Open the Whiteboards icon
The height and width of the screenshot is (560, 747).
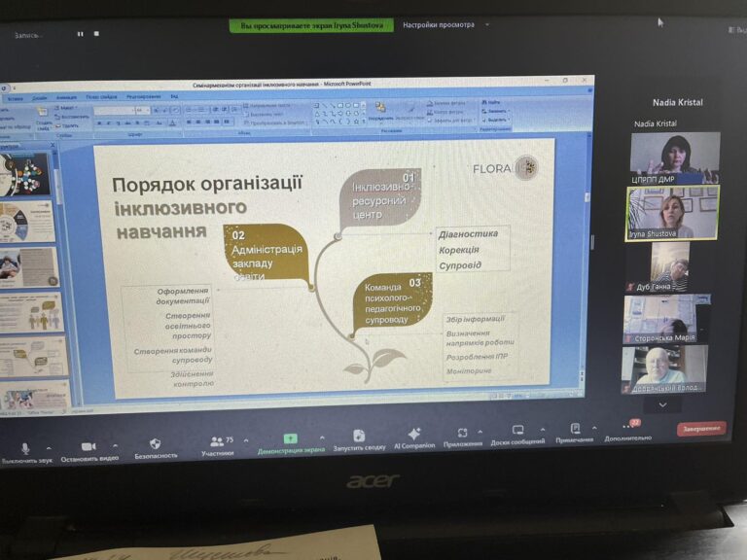[x=517, y=430]
